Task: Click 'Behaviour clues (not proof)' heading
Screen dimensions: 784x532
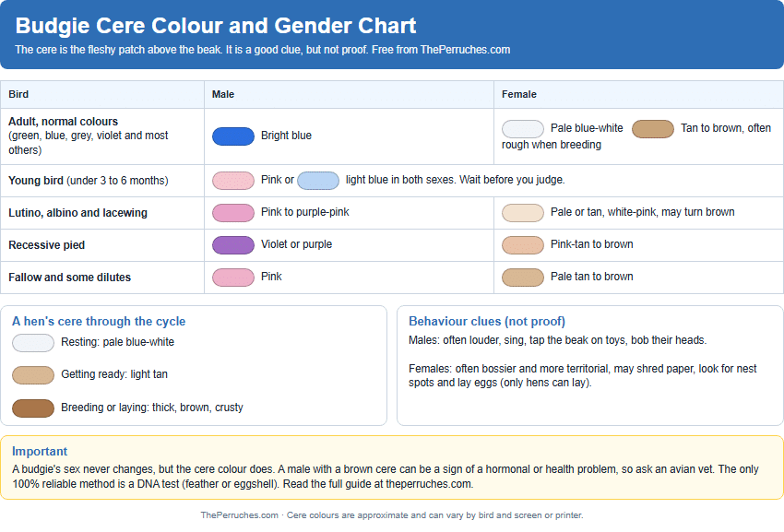Action: click(x=487, y=321)
